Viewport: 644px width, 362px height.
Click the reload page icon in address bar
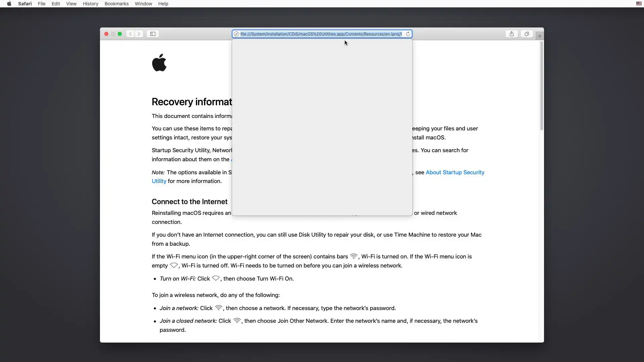click(408, 34)
